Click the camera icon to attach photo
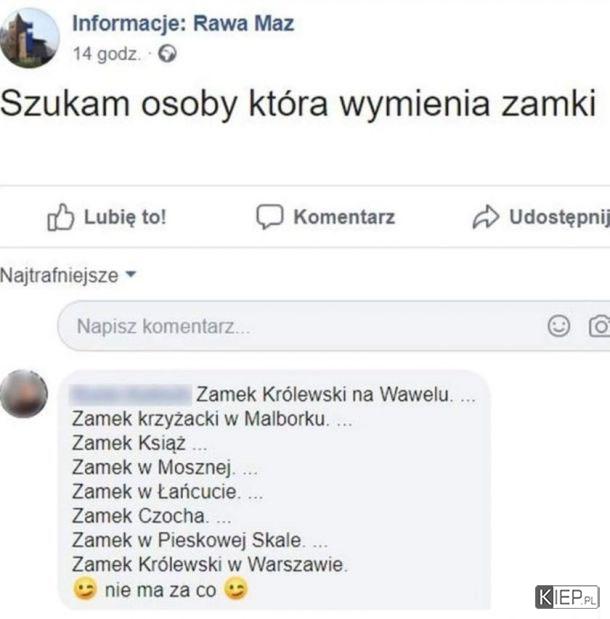 click(x=600, y=326)
